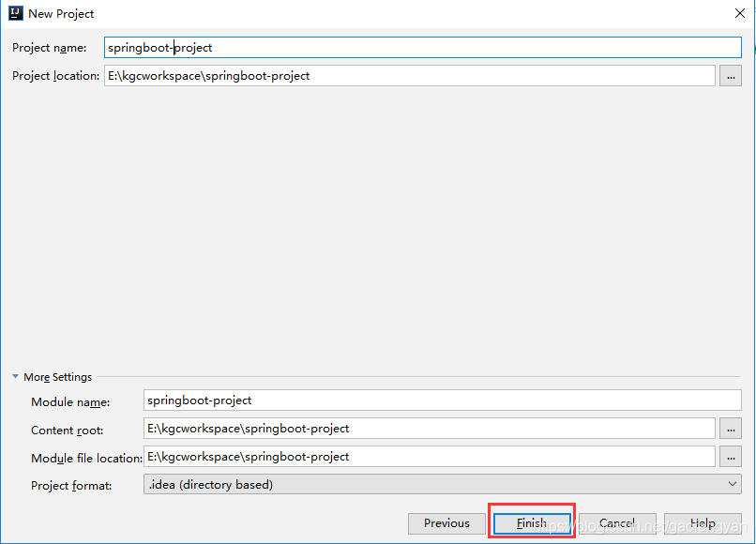Click the More Settings disclosure triangle
Screen dimensions: 756x544
pos(15,376)
